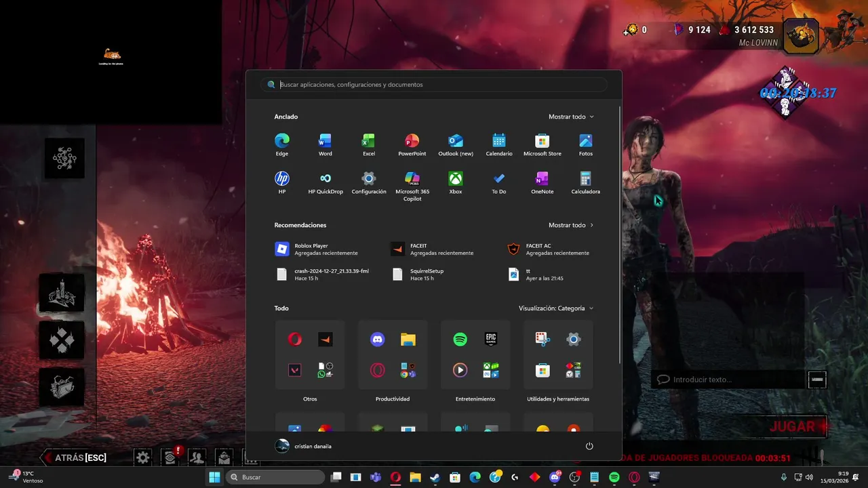Image resolution: width=868 pixels, height=488 pixels.
Task: Expand Mostrar todo for pinned apps
Action: [571, 117]
